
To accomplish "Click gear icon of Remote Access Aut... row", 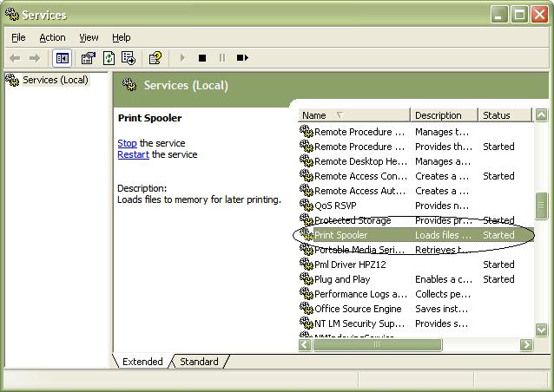I will click(x=307, y=191).
